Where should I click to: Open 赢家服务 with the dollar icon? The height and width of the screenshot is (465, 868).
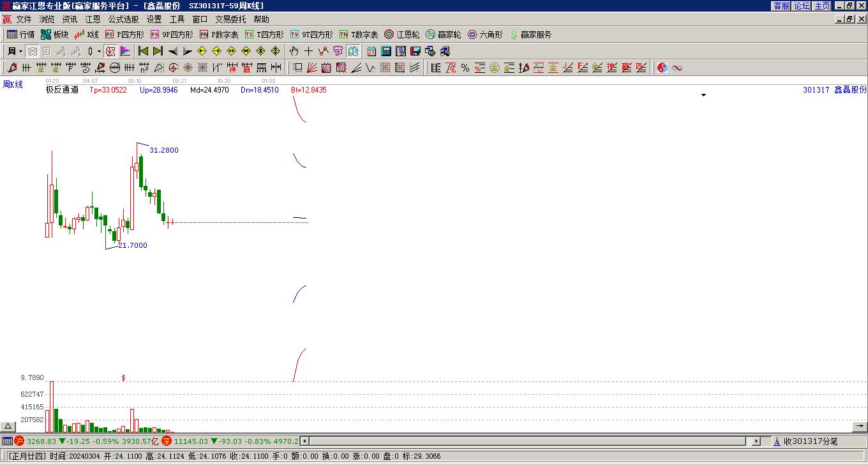530,34
